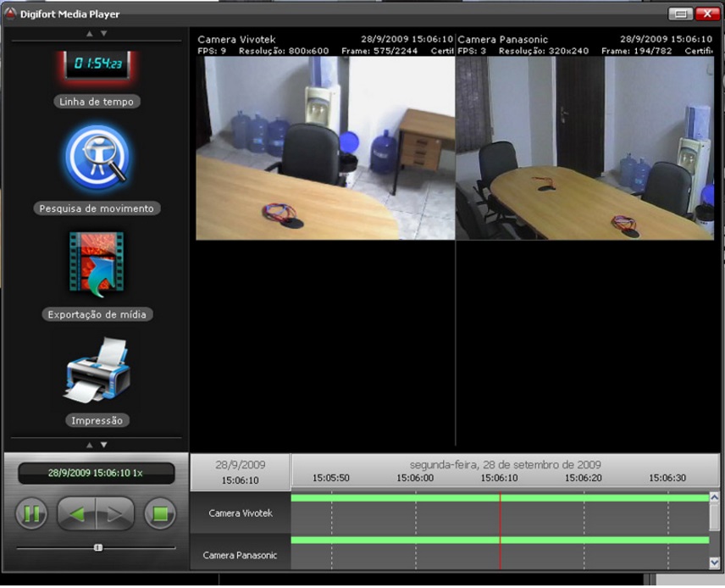Click the 15:06:20 mark on the timeline ruler
This screenshot has height=588, width=725.
tap(584, 478)
